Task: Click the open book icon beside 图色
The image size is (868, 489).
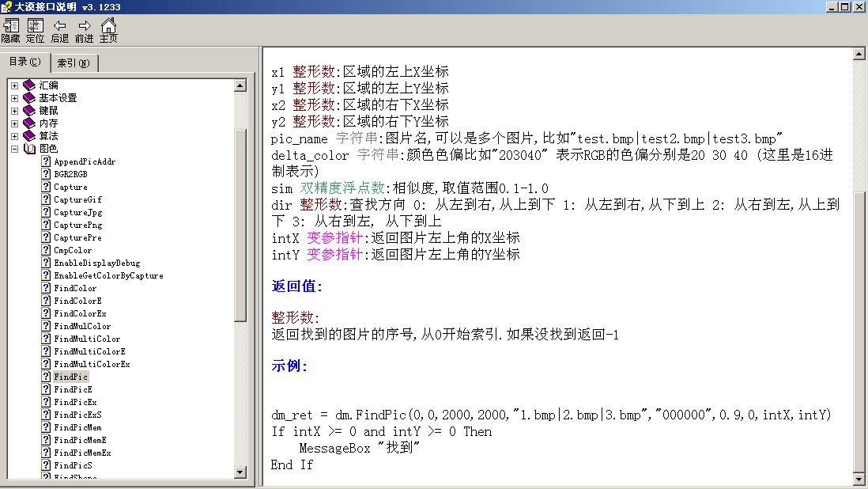Action: click(x=28, y=148)
